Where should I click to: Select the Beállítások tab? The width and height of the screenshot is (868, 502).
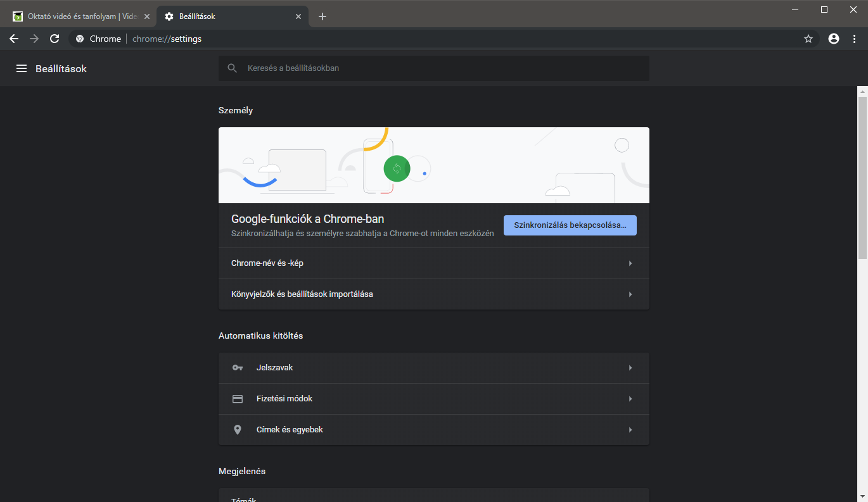[x=233, y=16]
